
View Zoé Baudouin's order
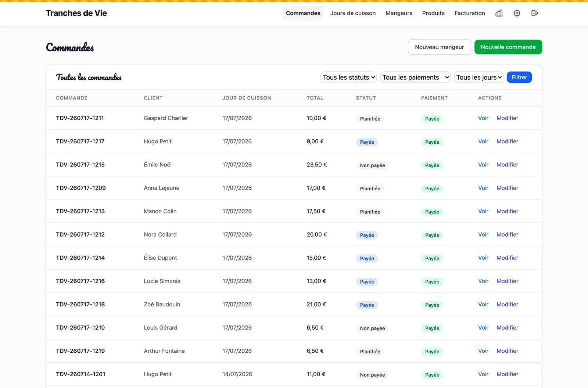pos(483,304)
